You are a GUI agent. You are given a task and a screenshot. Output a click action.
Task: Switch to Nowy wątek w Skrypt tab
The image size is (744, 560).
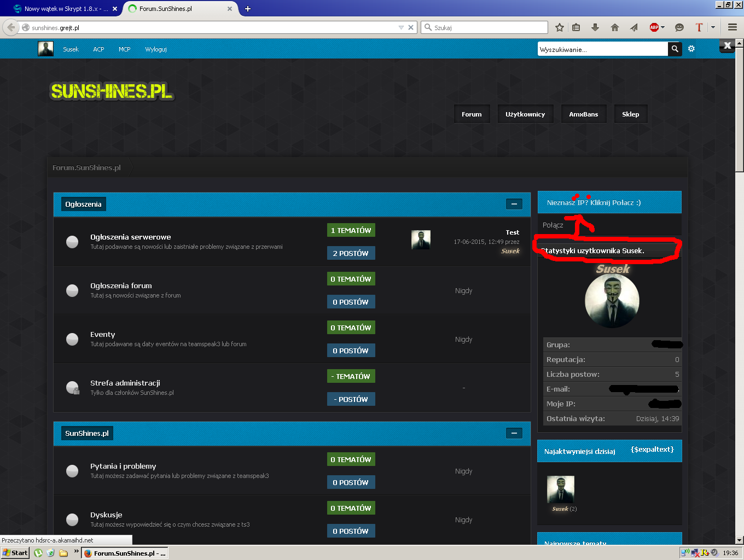pyautogui.click(x=61, y=9)
